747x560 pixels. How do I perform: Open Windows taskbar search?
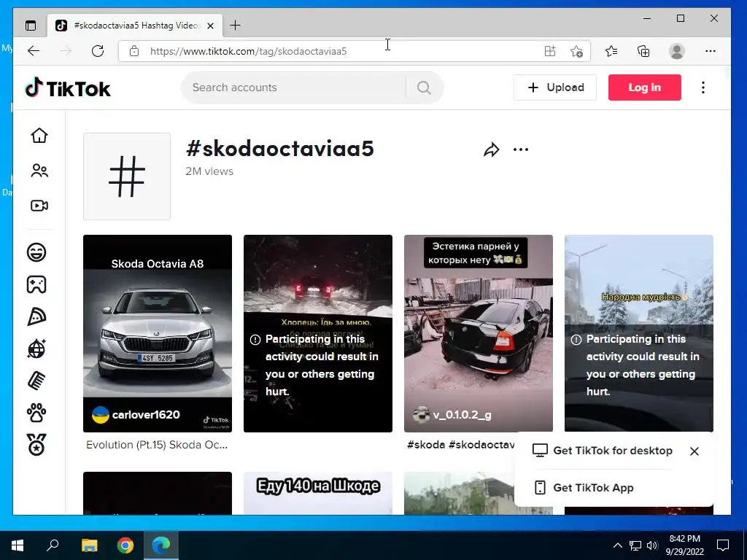tap(53, 545)
